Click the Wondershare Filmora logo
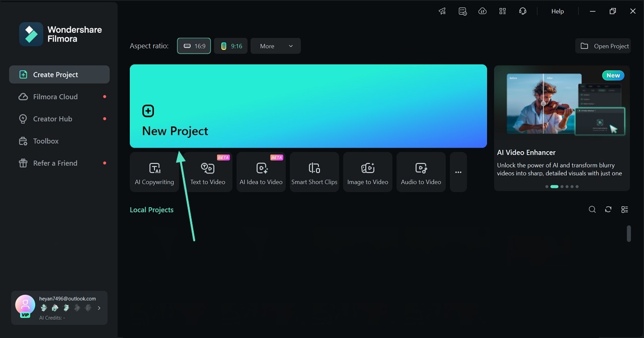The image size is (644, 338). (x=60, y=34)
